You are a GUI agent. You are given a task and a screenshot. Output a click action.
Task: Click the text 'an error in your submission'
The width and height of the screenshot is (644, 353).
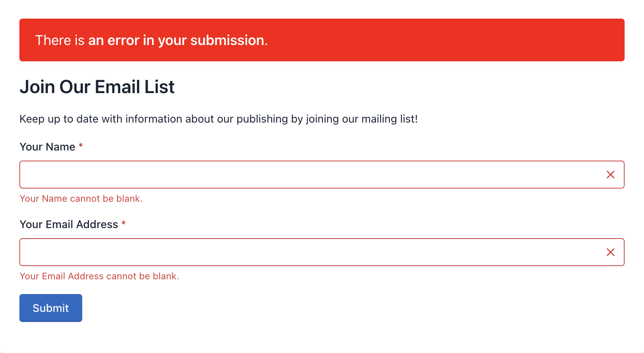pos(177,40)
